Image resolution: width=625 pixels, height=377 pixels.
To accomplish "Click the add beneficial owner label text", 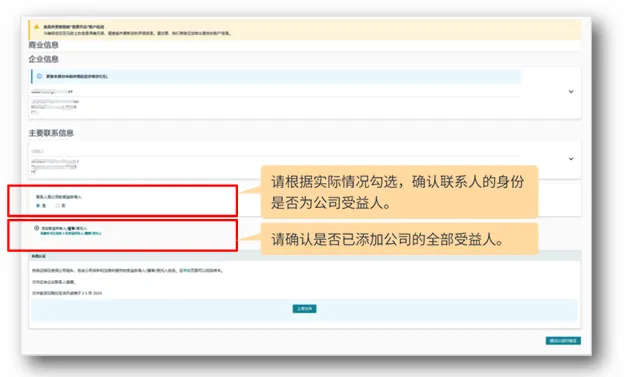I will [x=64, y=228].
